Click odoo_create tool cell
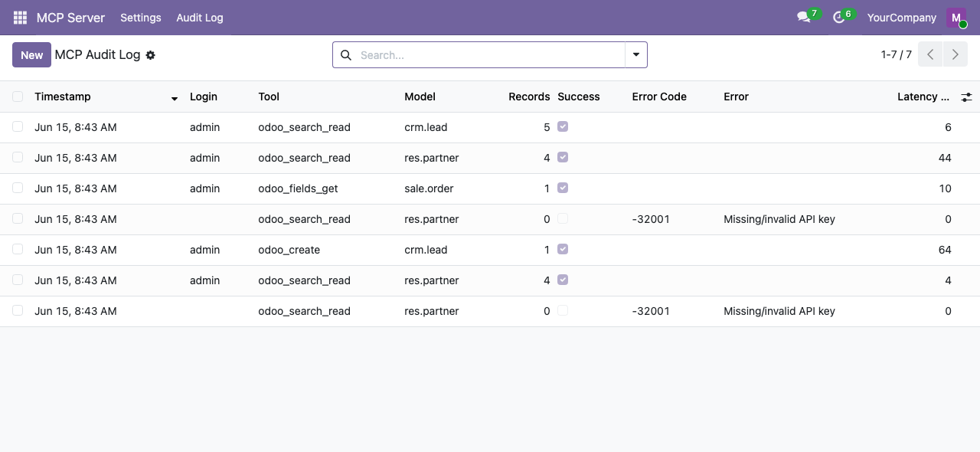This screenshot has width=980, height=452. pyautogui.click(x=289, y=250)
